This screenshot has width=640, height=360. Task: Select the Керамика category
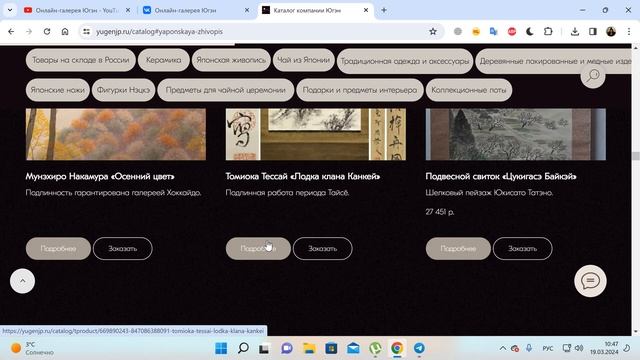(164, 60)
